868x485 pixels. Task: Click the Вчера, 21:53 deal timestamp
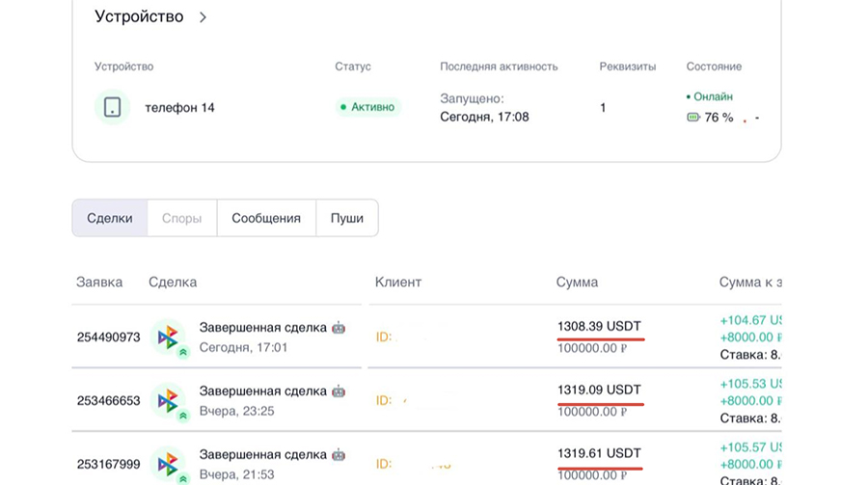click(236, 474)
